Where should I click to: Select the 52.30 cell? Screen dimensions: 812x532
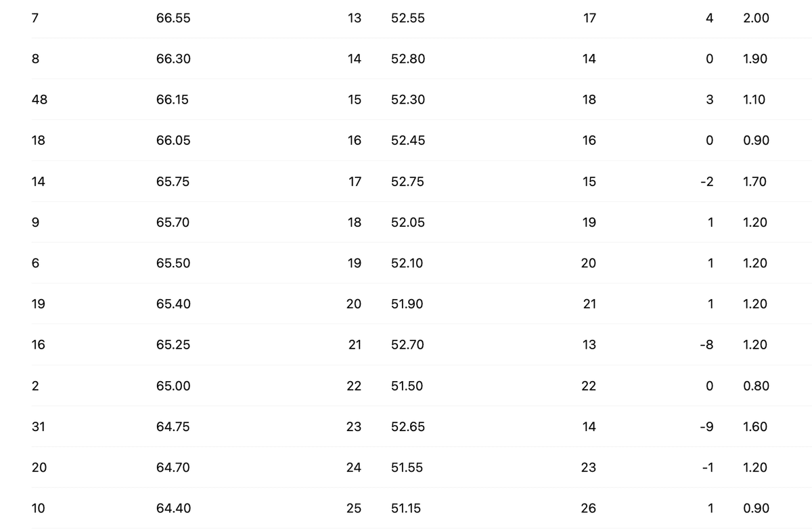pyautogui.click(x=408, y=99)
